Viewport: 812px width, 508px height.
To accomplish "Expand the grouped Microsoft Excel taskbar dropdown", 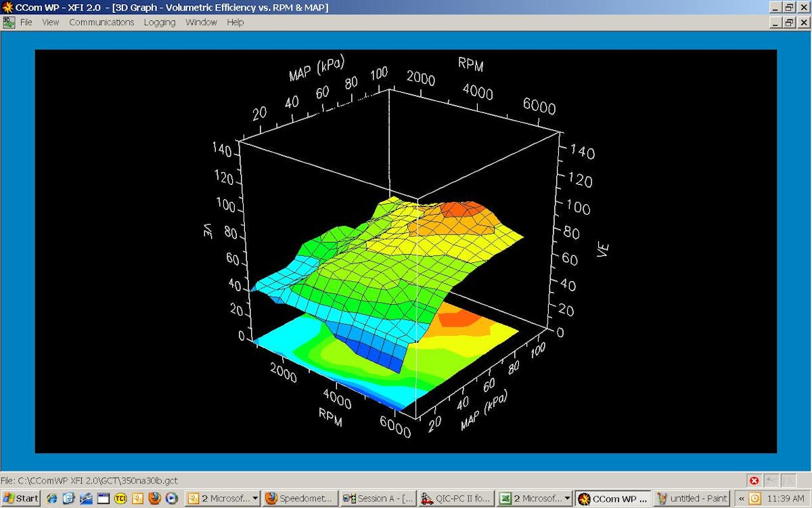I will pyautogui.click(x=568, y=499).
